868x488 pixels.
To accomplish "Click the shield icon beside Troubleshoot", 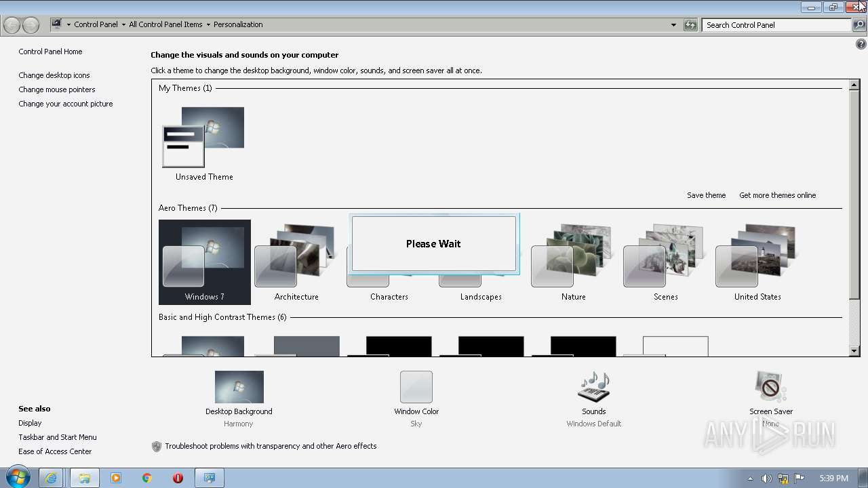I will click(x=157, y=447).
